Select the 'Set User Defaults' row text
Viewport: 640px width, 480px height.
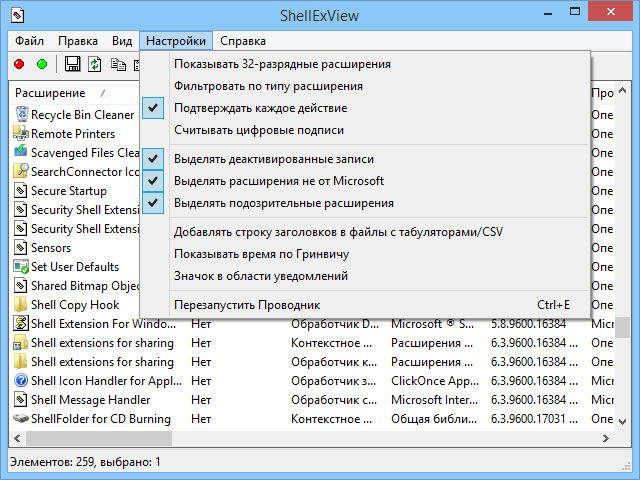[x=75, y=267]
